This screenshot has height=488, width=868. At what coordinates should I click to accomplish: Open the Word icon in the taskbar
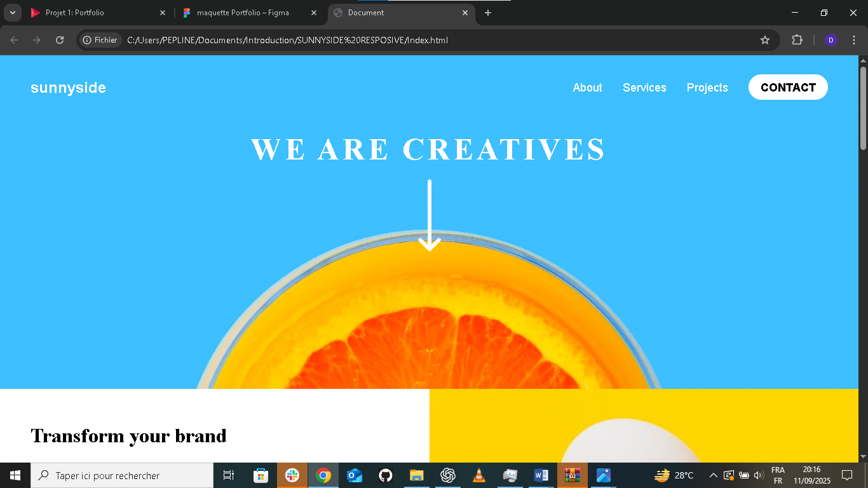(541, 475)
